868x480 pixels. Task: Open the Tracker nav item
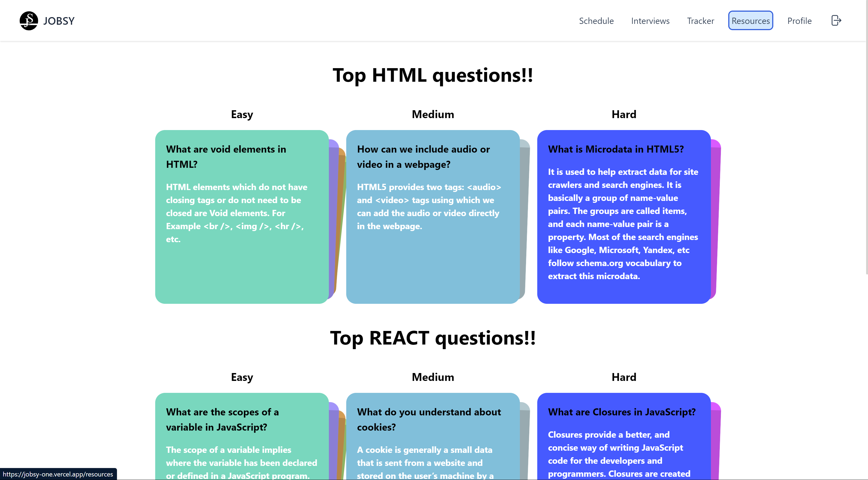coord(700,21)
